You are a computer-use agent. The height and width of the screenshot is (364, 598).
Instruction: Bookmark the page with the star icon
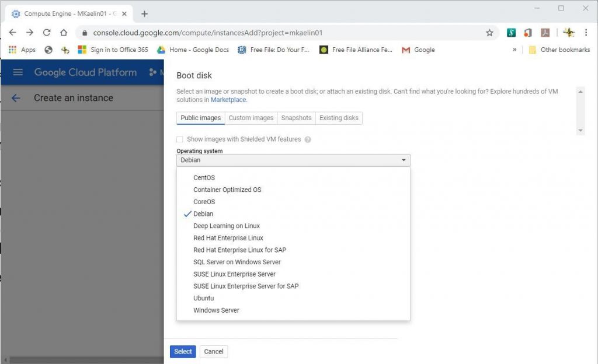coord(490,33)
